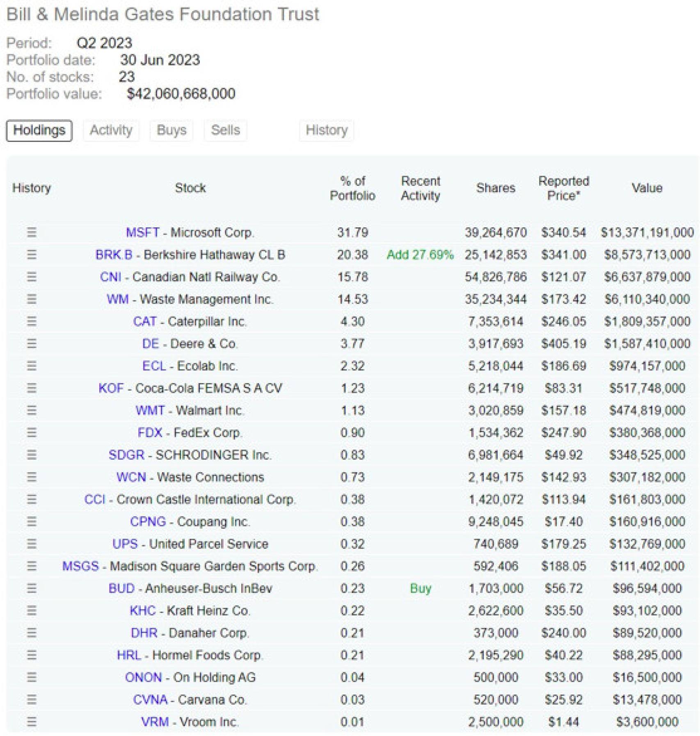This screenshot has width=700, height=736.
Task: Follow the CPNG ticker link
Action: [148, 521]
